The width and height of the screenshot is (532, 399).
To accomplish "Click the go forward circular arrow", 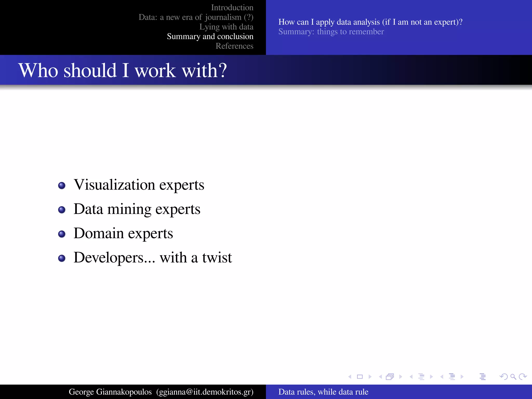I will (x=523, y=377).
